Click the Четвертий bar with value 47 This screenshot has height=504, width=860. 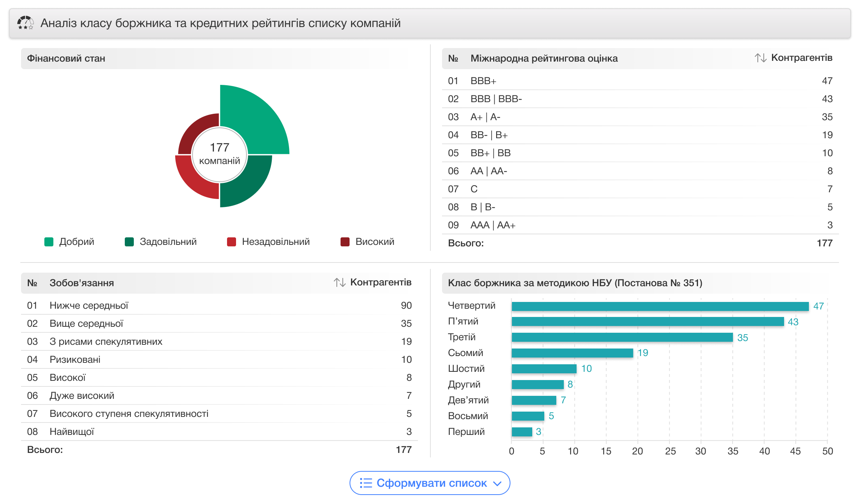click(x=660, y=306)
